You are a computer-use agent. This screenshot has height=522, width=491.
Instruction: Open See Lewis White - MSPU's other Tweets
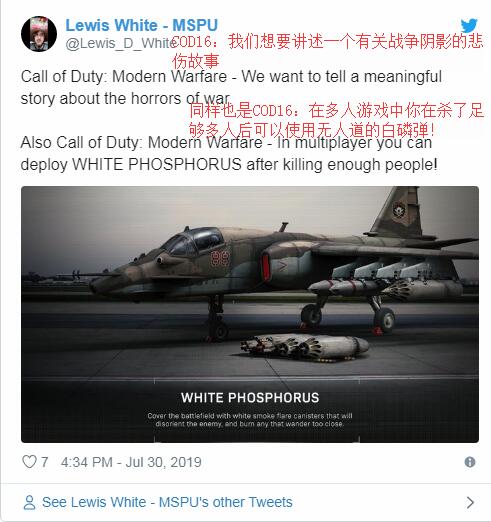(x=167, y=502)
